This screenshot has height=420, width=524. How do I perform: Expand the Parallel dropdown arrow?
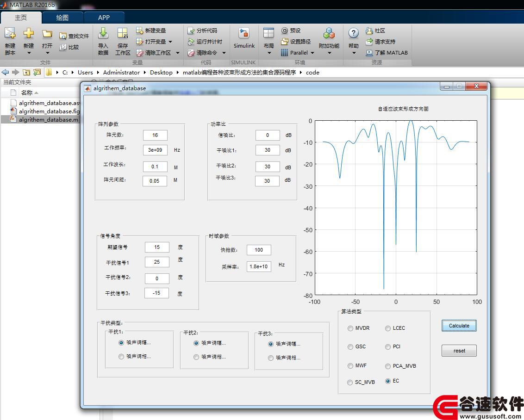pos(312,53)
